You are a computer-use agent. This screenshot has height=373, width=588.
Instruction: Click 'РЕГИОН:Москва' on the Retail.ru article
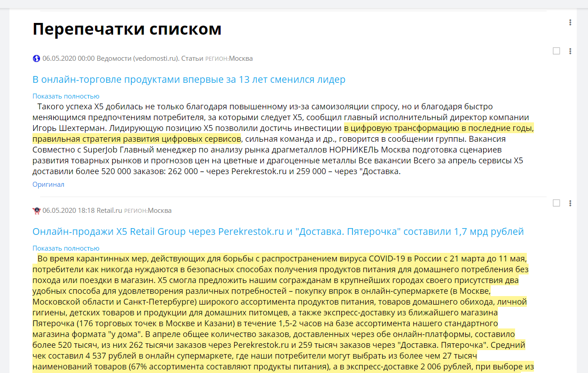point(148,211)
